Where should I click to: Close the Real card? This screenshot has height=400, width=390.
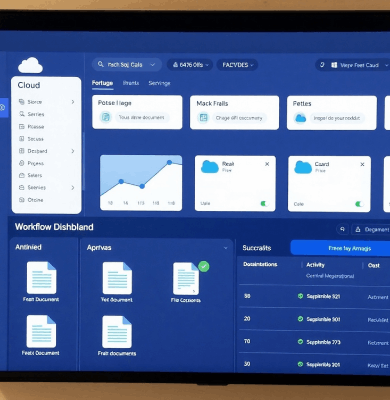[x=267, y=164]
